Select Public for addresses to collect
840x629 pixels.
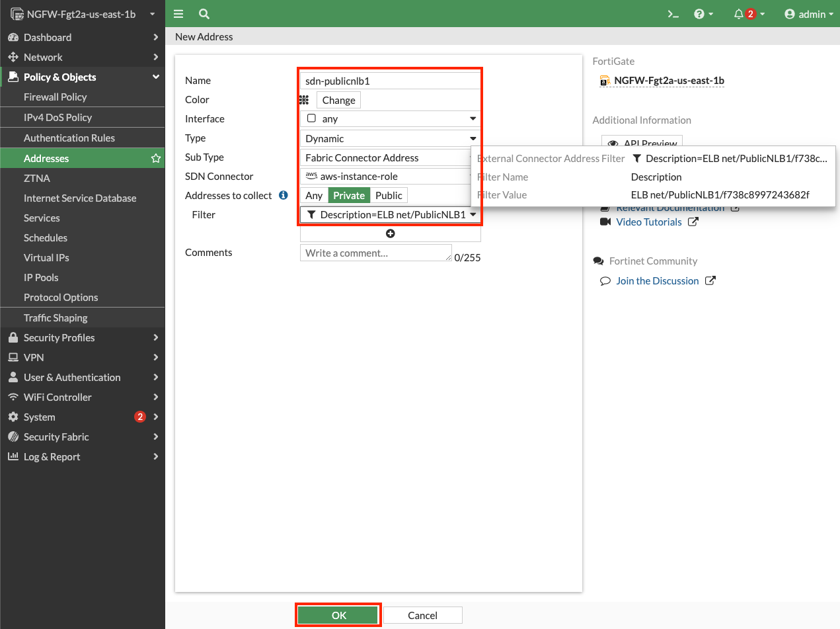tap(389, 195)
